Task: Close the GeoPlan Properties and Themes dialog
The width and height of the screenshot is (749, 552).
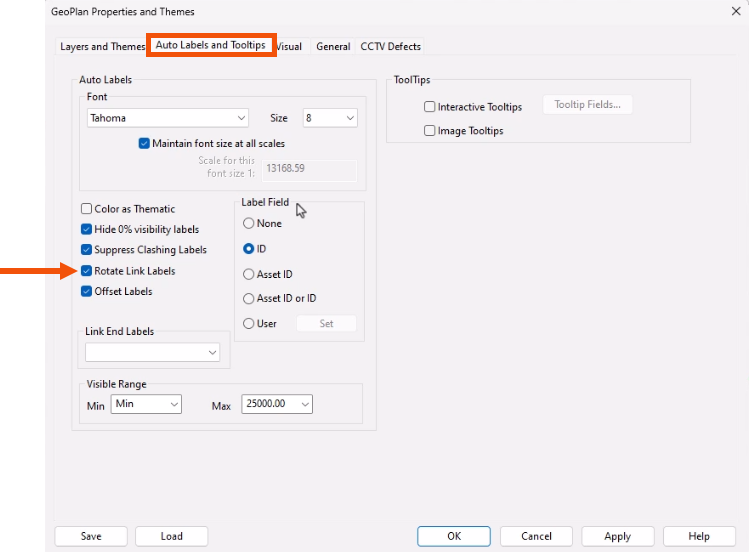Action: click(736, 11)
